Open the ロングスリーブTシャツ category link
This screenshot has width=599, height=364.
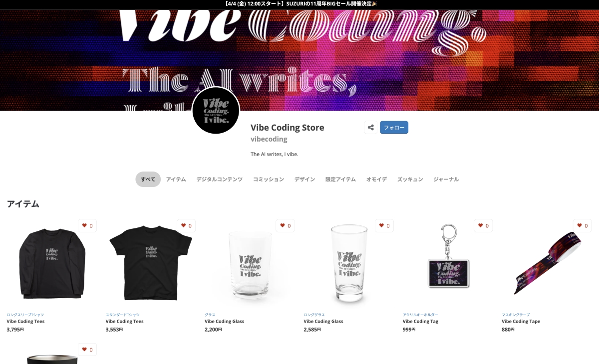click(25, 315)
